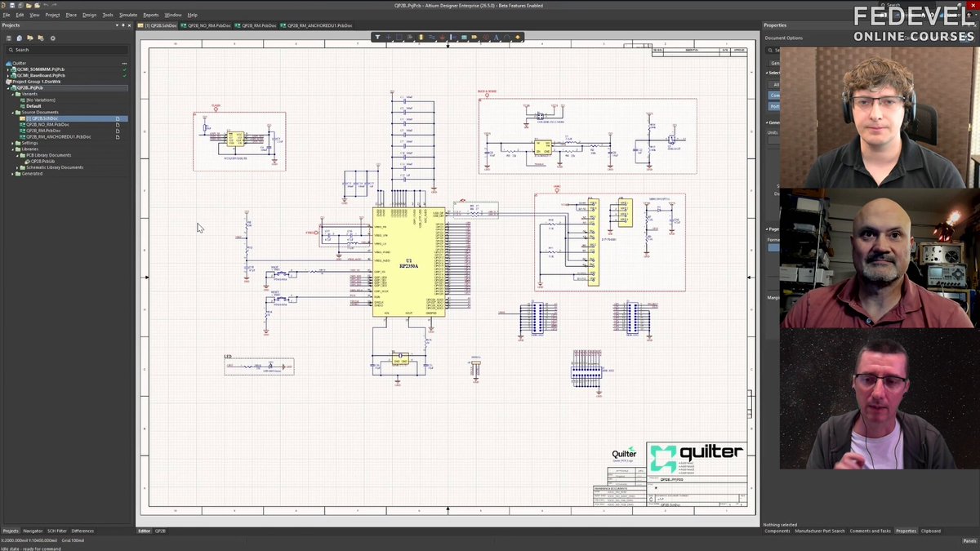Click the place text string tool
The height and width of the screenshot is (551, 980).
tap(496, 37)
